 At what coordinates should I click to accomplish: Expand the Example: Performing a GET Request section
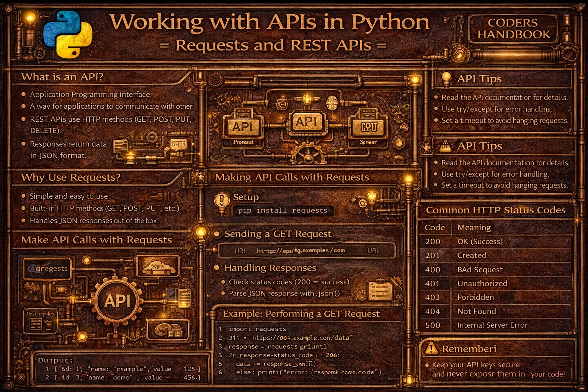(x=301, y=314)
